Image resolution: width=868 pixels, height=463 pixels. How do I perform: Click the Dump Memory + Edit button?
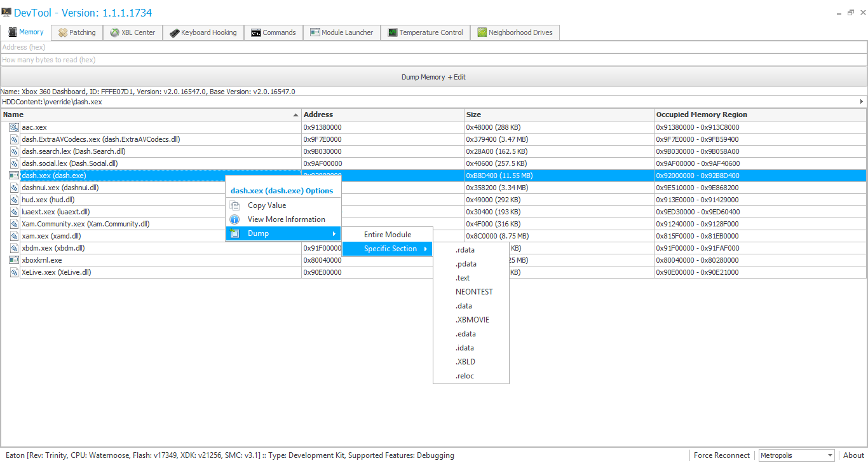click(x=434, y=77)
